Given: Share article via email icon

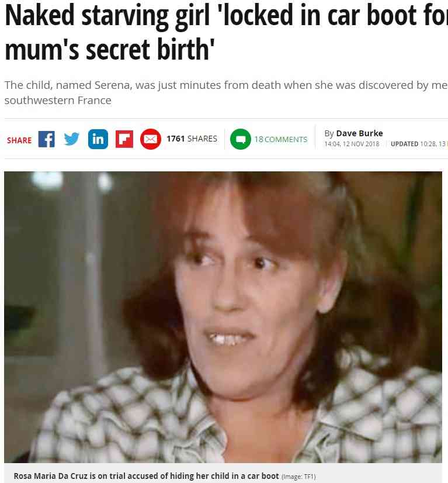Looking at the screenshot, I should pyautogui.click(x=151, y=139).
